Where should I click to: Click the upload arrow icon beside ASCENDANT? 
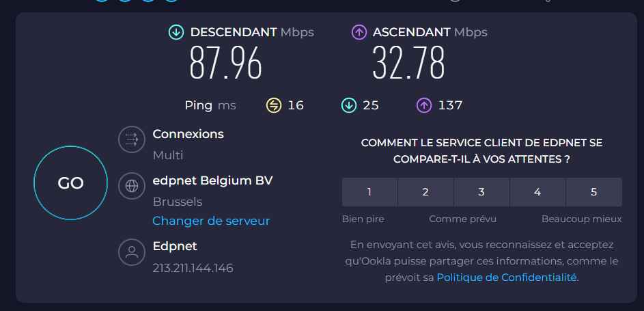[359, 32]
